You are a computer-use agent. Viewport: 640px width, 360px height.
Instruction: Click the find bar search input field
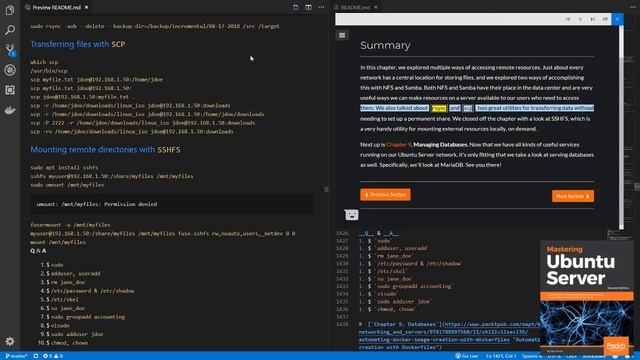point(448,19)
